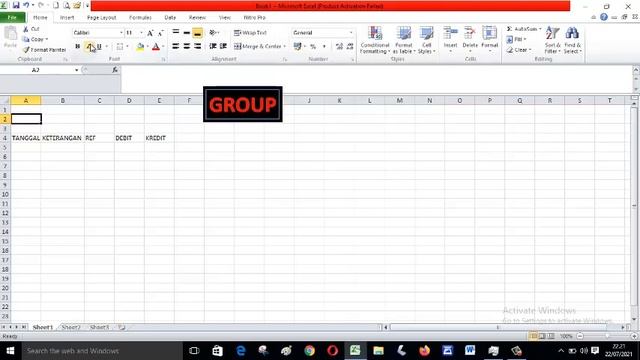Image resolution: width=640 pixels, height=360 pixels.
Task: Open Conditional Formatting
Action: (x=375, y=40)
